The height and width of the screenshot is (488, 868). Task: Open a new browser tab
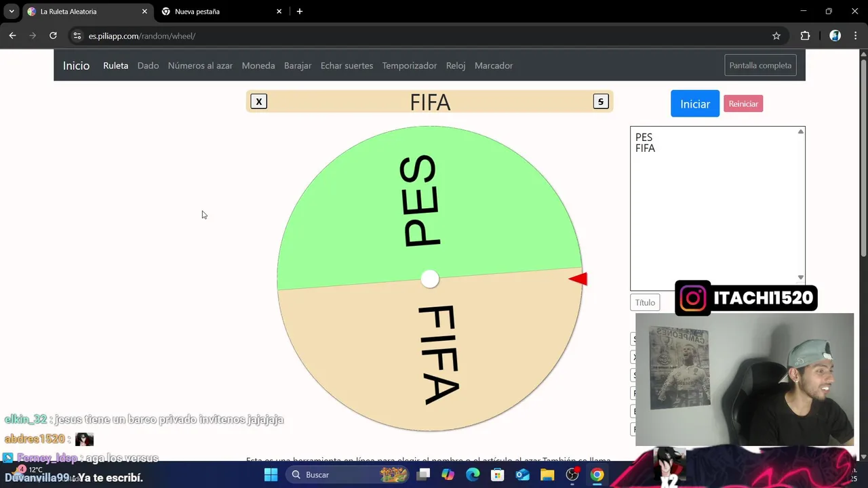coord(300,12)
